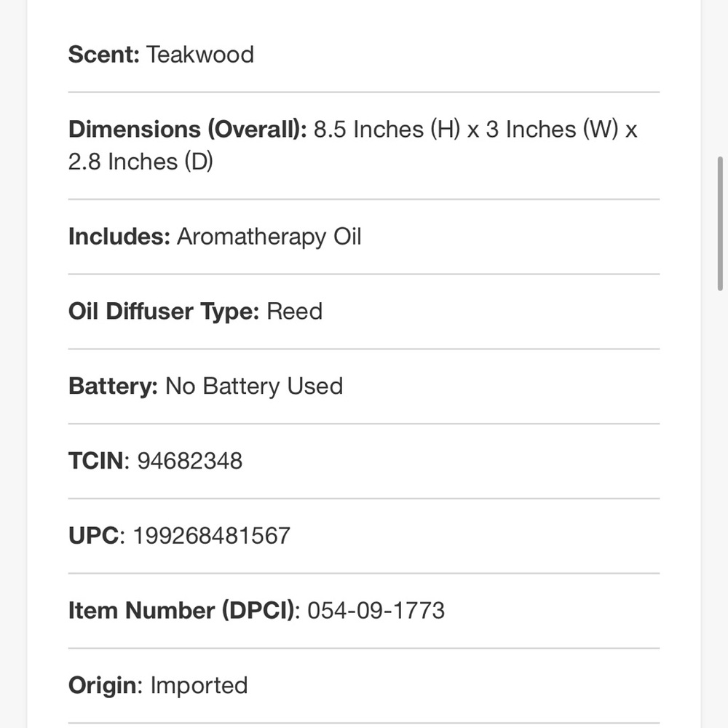
Task: Click the DPCI value 054-09-1773
Action: pyautogui.click(x=376, y=610)
